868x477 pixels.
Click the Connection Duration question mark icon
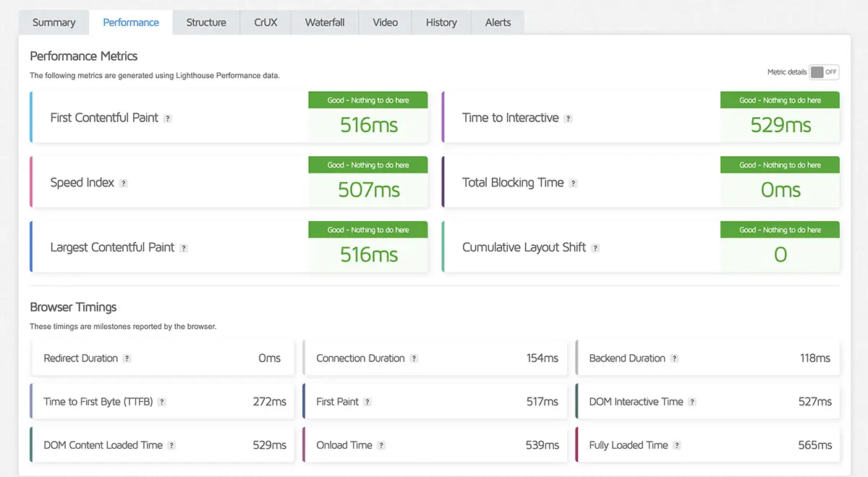point(414,358)
